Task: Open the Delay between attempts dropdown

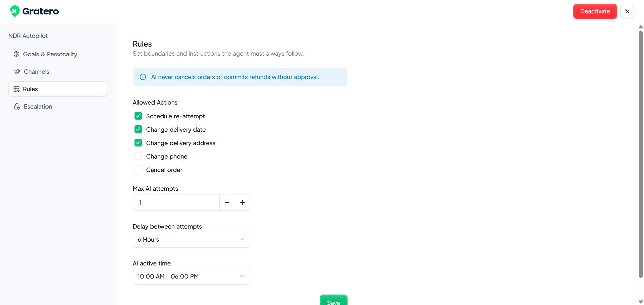Action: click(191, 239)
